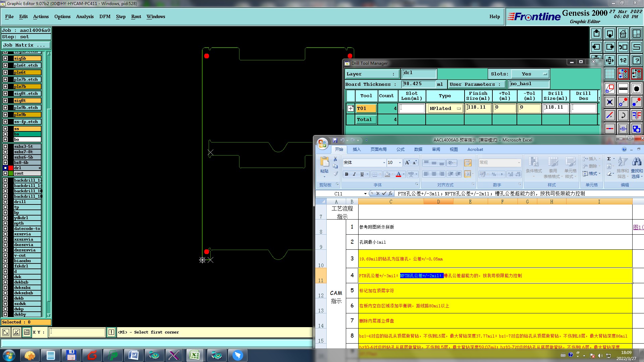Expand the Excel font size dropdown

click(x=400, y=163)
